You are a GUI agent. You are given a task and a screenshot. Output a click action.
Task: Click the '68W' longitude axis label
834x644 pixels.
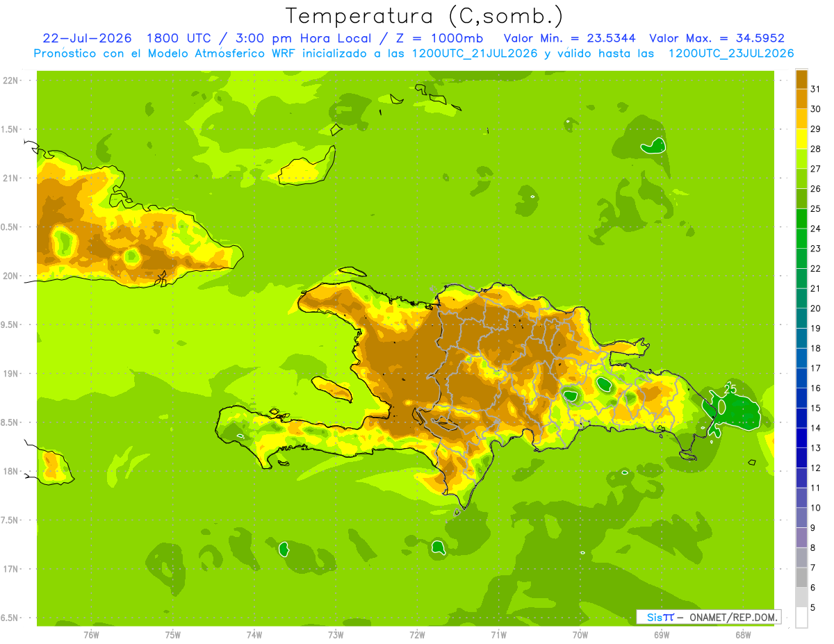743,635
